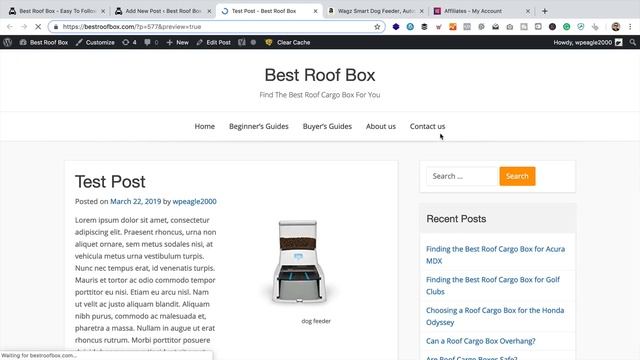Focus the sidebar Search field

462,176
